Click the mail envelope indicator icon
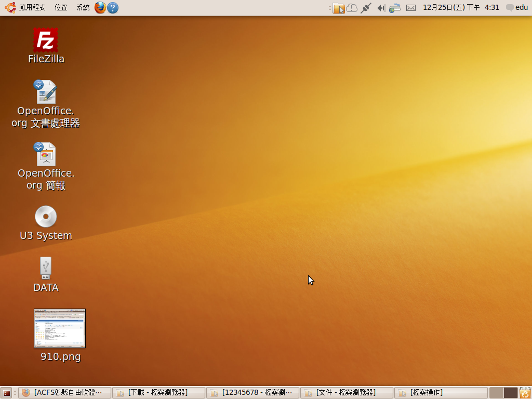The width and height of the screenshot is (532, 399). coord(411,8)
